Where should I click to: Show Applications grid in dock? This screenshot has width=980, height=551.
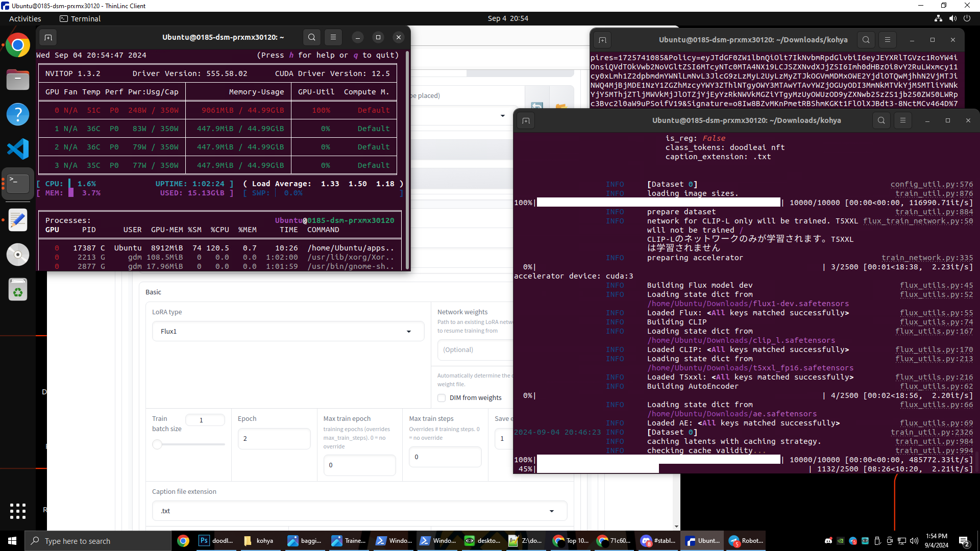tap(18, 511)
